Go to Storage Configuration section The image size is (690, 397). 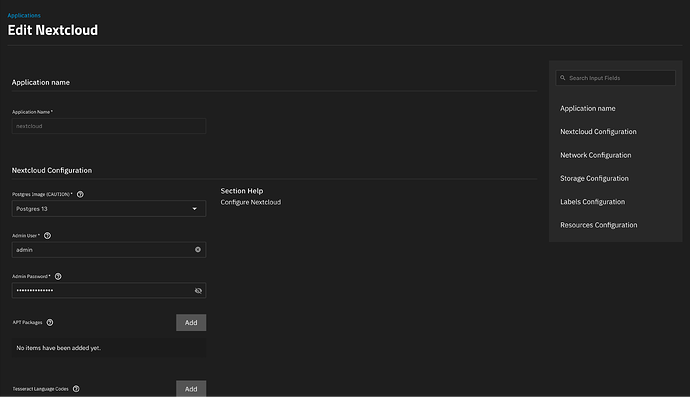tap(594, 178)
